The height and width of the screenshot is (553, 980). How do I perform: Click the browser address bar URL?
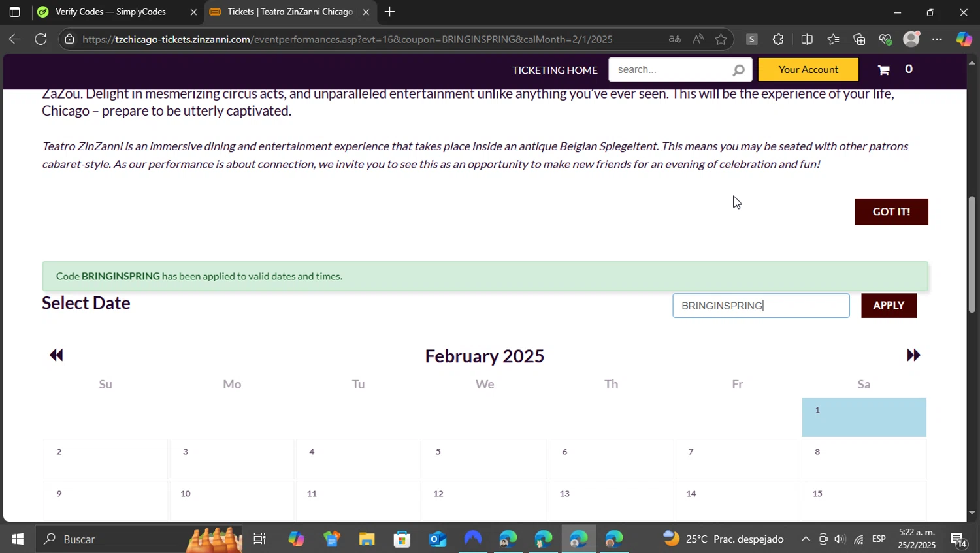point(347,39)
